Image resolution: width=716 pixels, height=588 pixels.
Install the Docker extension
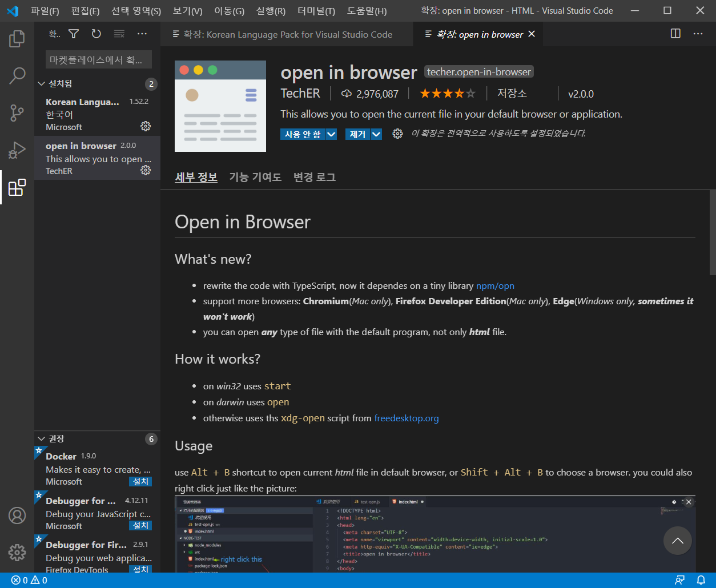140,482
